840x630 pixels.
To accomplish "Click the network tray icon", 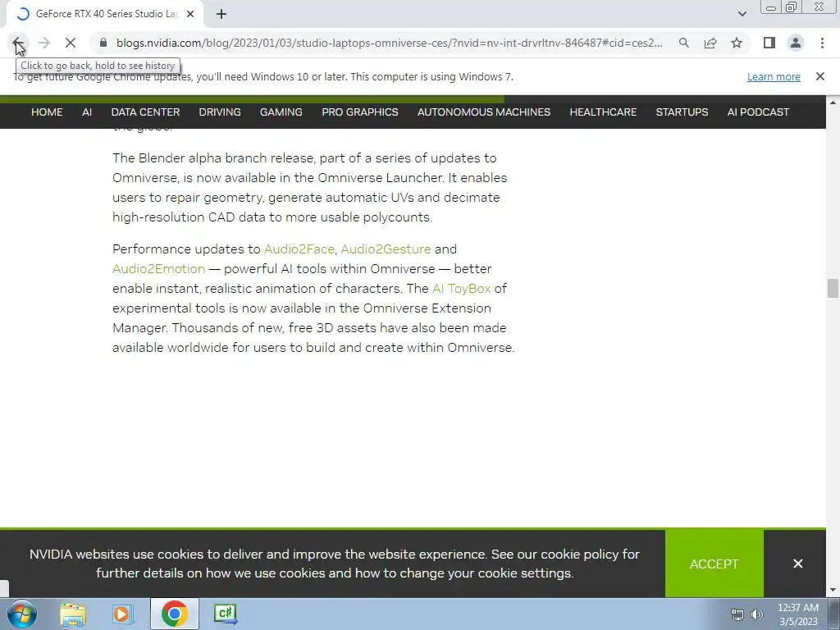I will click(x=737, y=614).
